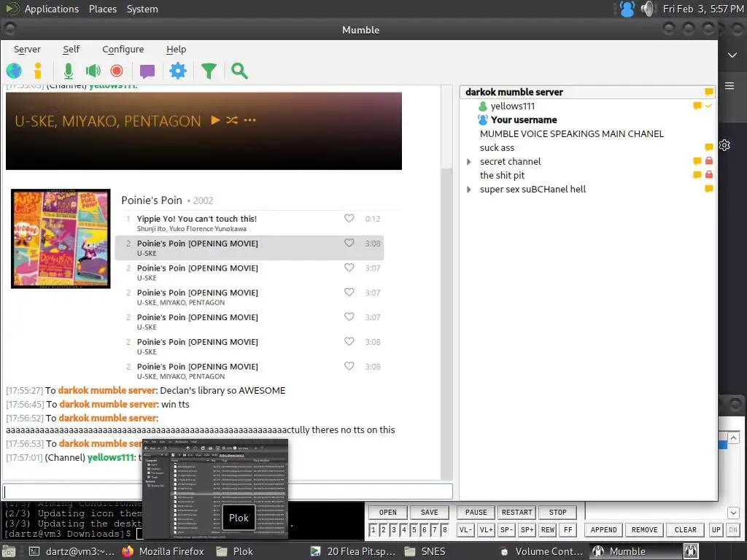747x560 pixels.
Task: Click the FF fast-forward button
Action: click(x=568, y=529)
